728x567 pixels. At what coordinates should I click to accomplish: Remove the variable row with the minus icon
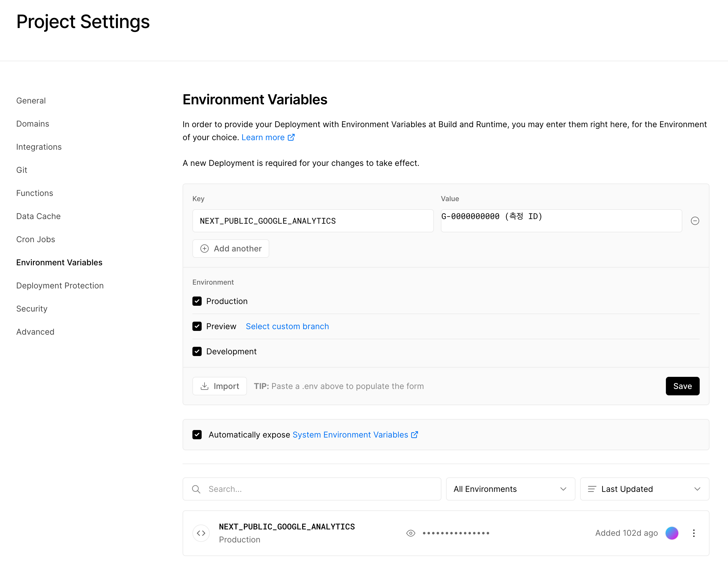[695, 220]
